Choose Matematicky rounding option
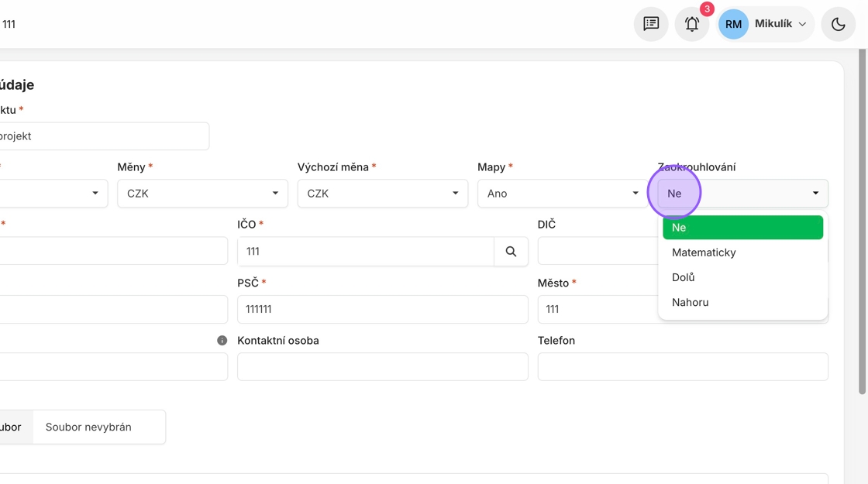The width and height of the screenshot is (868, 484). click(x=743, y=252)
